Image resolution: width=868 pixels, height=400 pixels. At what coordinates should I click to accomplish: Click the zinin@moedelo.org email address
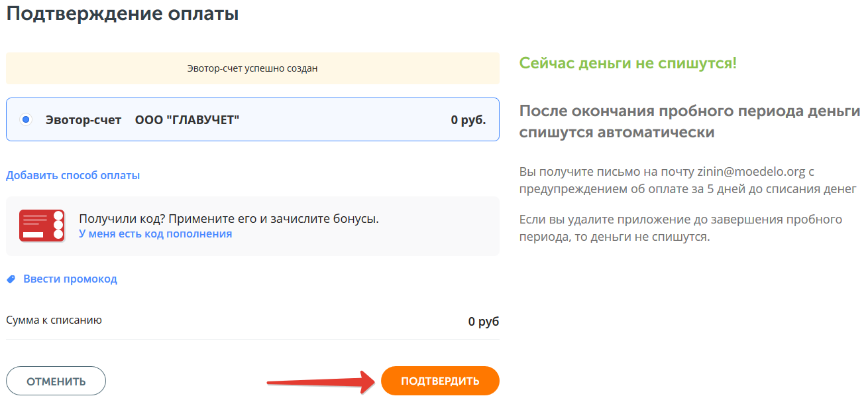coord(751,172)
